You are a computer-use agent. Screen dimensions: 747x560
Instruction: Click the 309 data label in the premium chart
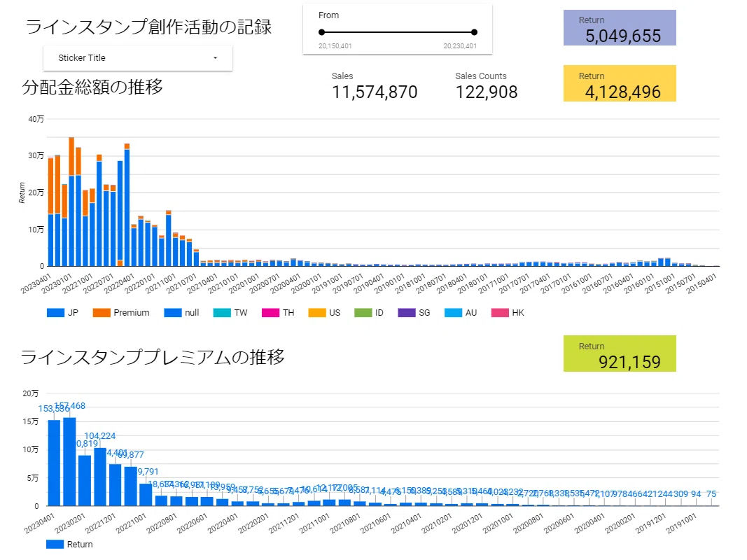(680, 494)
